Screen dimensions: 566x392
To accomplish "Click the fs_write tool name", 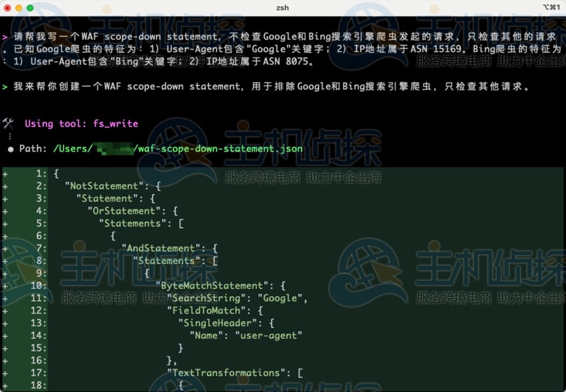I will 115,124.
